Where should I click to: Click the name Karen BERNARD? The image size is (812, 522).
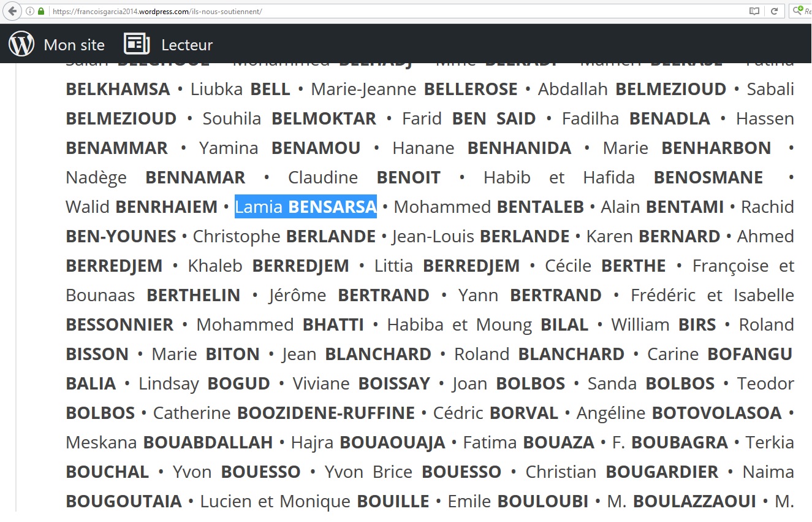point(653,236)
